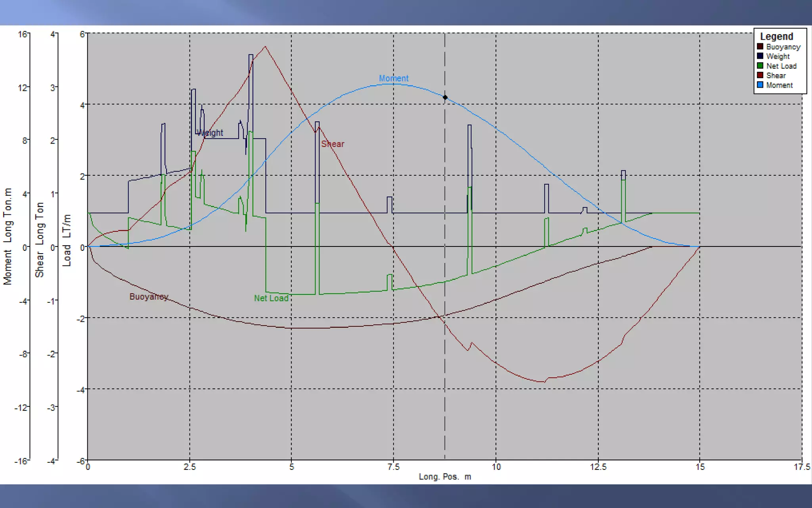Click the Moment Long Ton.m axis title
The width and height of the screenshot is (812, 508).
[x=8, y=236]
